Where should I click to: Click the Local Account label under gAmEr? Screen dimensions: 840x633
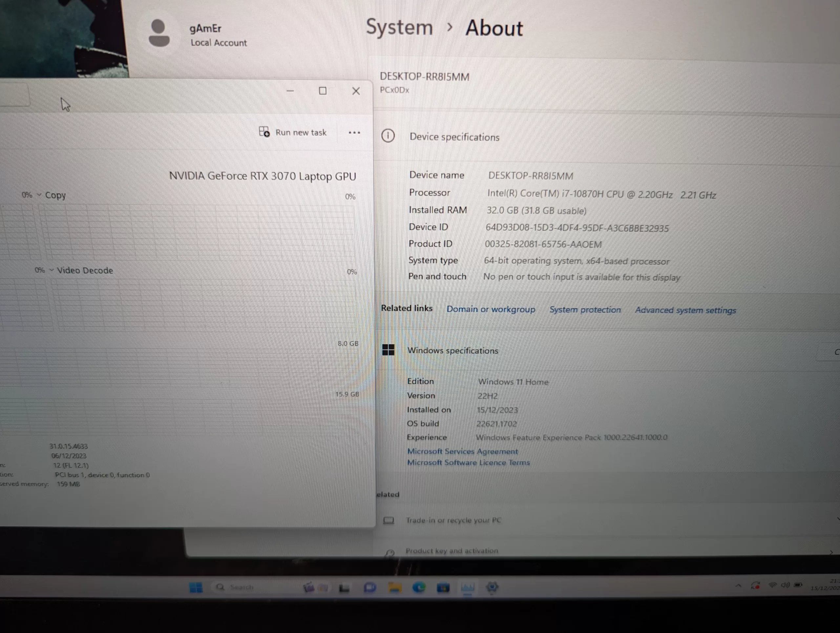[218, 43]
